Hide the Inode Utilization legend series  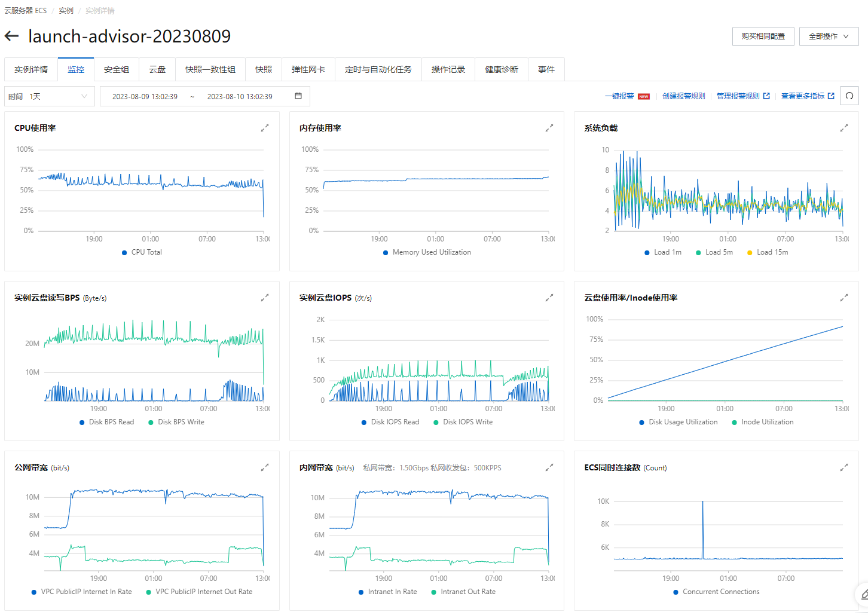[x=763, y=422]
